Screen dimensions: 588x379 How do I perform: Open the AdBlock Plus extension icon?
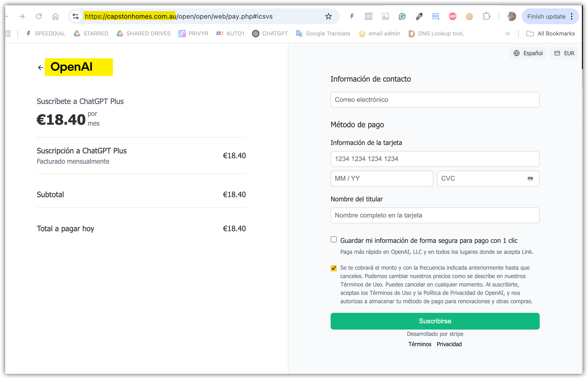click(x=452, y=17)
